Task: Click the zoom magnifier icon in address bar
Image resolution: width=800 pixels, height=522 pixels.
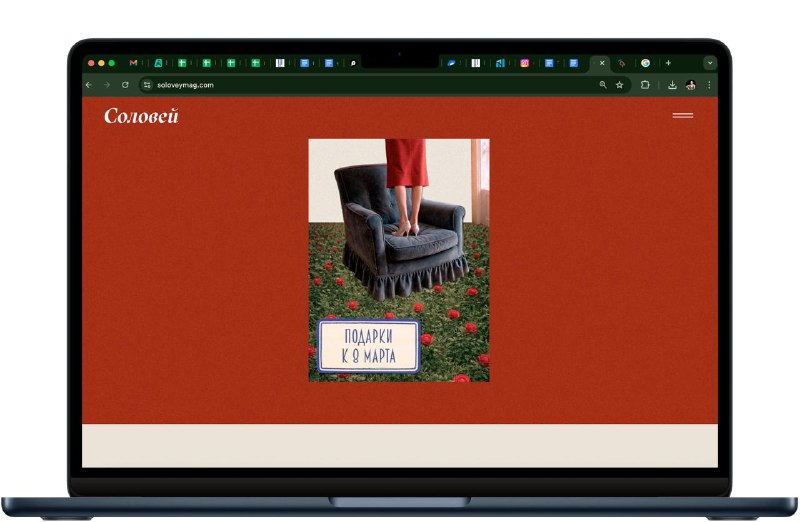Action: (x=602, y=85)
